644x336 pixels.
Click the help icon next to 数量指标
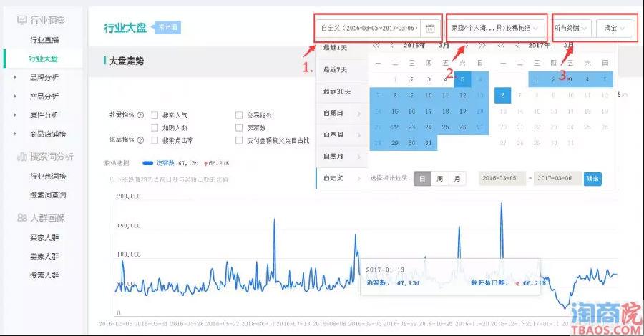pyautogui.click(x=140, y=115)
